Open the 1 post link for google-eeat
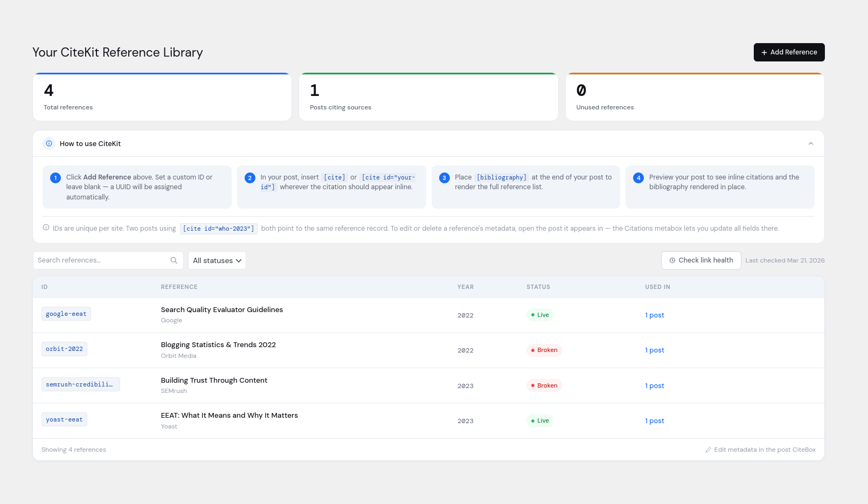This screenshot has height=504, width=868. (655, 315)
